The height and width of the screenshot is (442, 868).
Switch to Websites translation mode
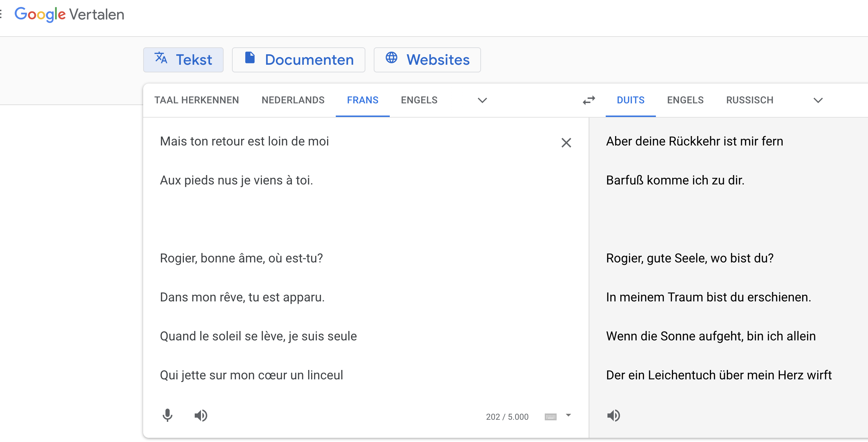(x=427, y=60)
